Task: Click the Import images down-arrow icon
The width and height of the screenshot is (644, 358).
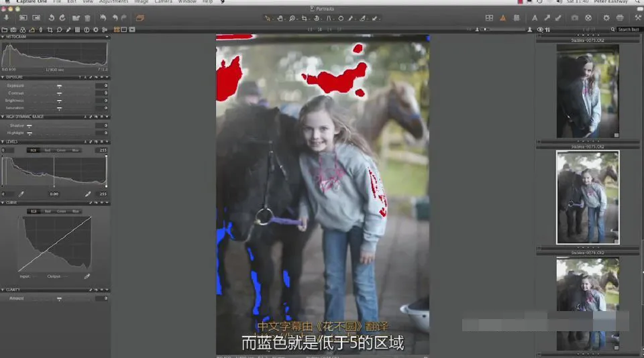Action: 6,18
